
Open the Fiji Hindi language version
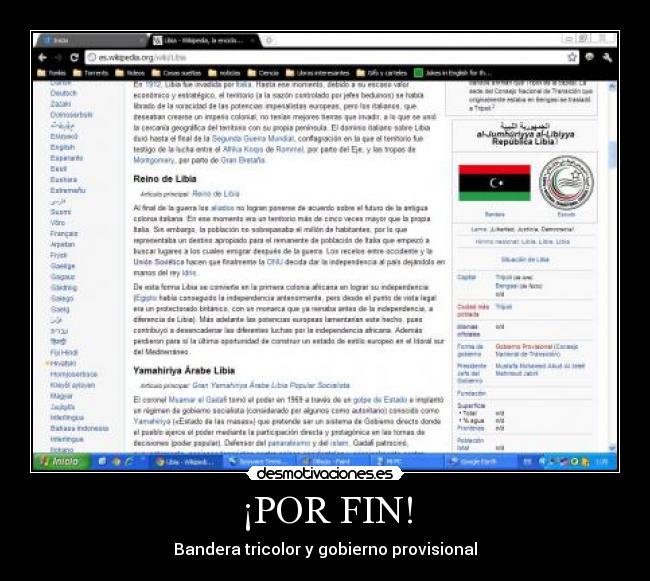click(x=64, y=353)
